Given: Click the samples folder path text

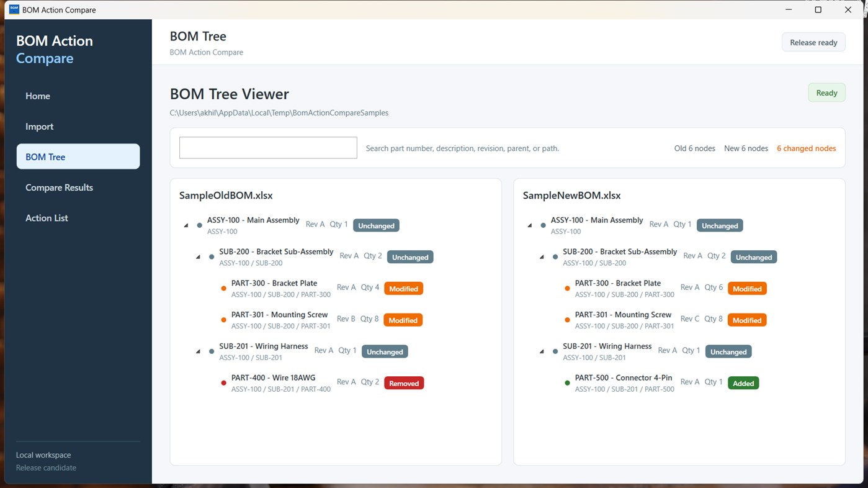Looking at the screenshot, I should (279, 113).
